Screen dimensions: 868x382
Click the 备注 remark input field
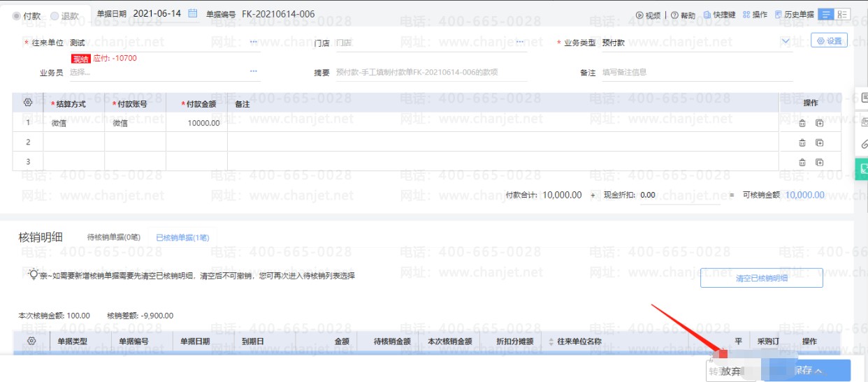tap(697, 72)
